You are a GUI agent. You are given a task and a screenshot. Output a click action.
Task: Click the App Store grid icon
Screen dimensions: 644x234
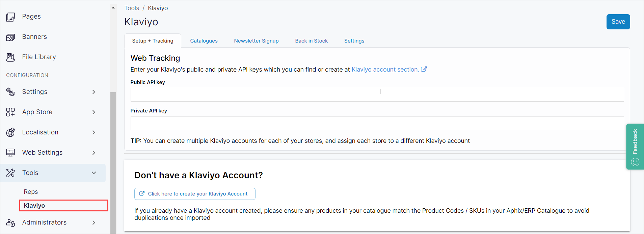click(10, 112)
